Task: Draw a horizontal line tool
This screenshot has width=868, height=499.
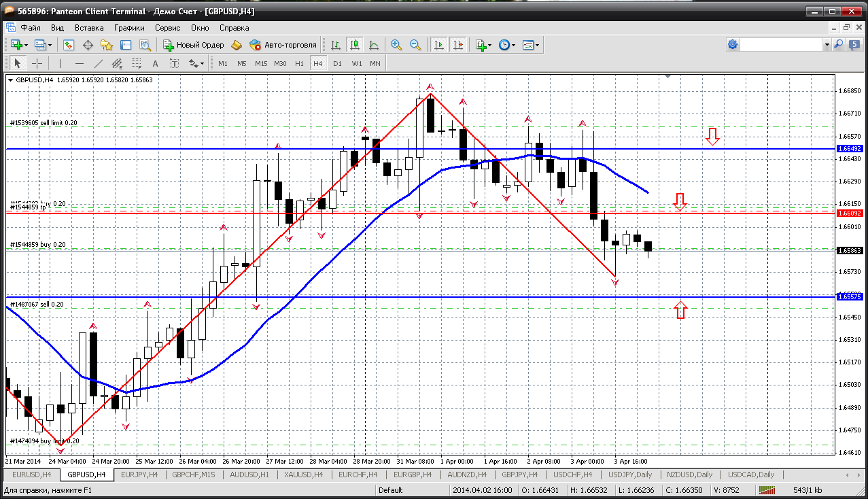Action: (79, 63)
